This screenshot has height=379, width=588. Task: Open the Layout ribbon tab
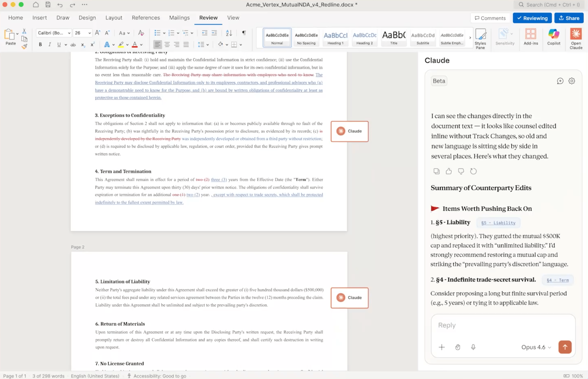(x=114, y=18)
